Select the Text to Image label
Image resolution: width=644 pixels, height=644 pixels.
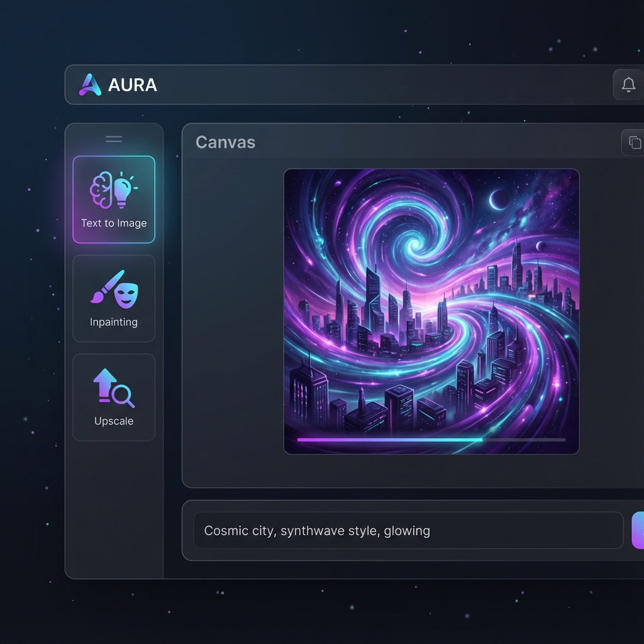click(x=114, y=223)
